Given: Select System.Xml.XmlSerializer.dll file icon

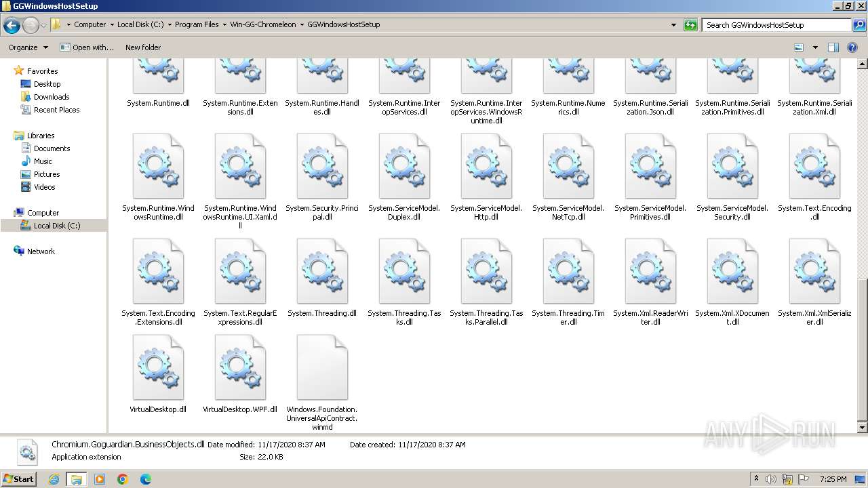Looking at the screenshot, I should [814, 271].
